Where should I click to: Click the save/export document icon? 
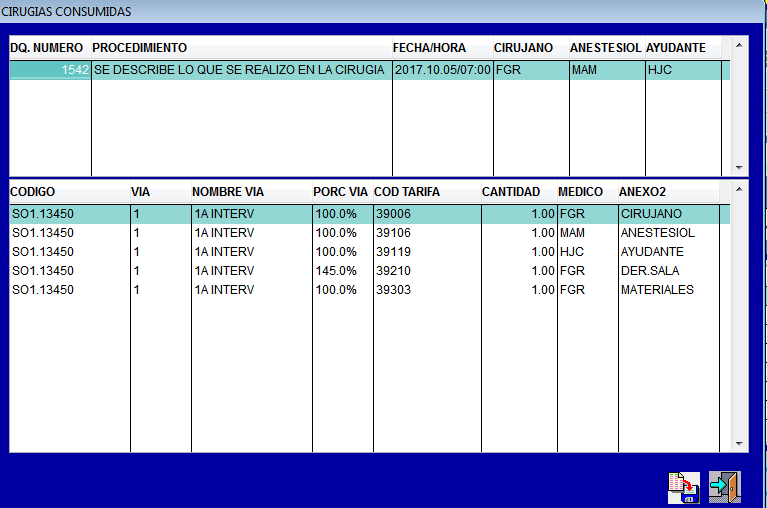point(684,487)
